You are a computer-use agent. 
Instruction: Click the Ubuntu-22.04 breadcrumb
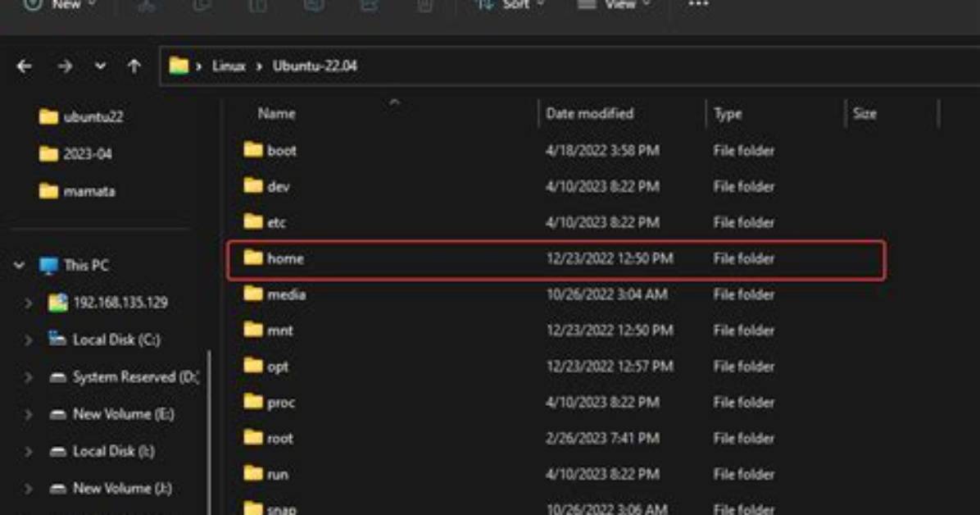(x=315, y=66)
